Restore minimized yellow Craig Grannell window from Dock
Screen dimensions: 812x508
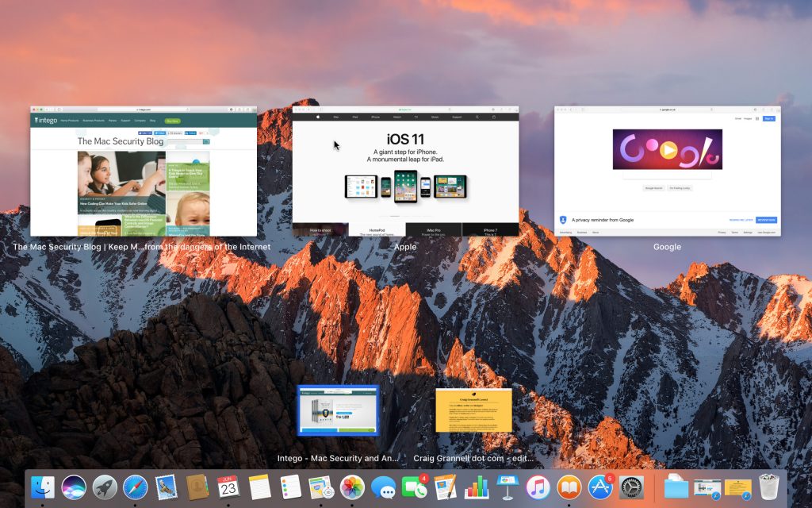738,488
